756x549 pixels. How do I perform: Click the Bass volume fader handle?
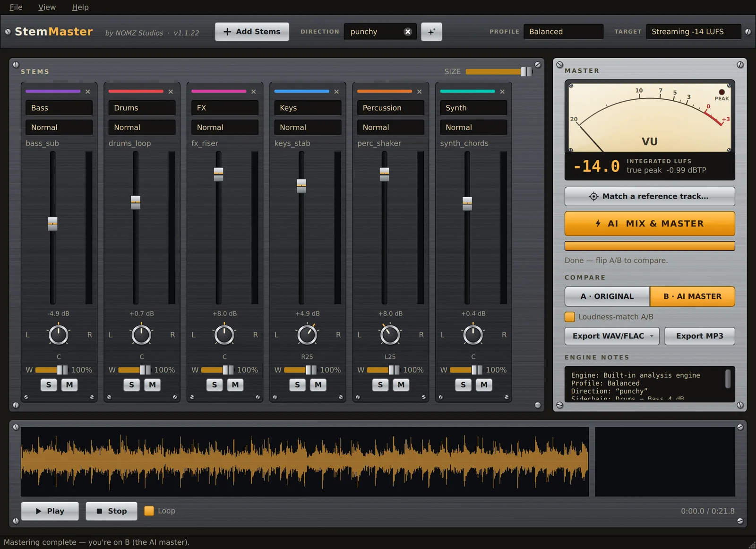tap(53, 224)
